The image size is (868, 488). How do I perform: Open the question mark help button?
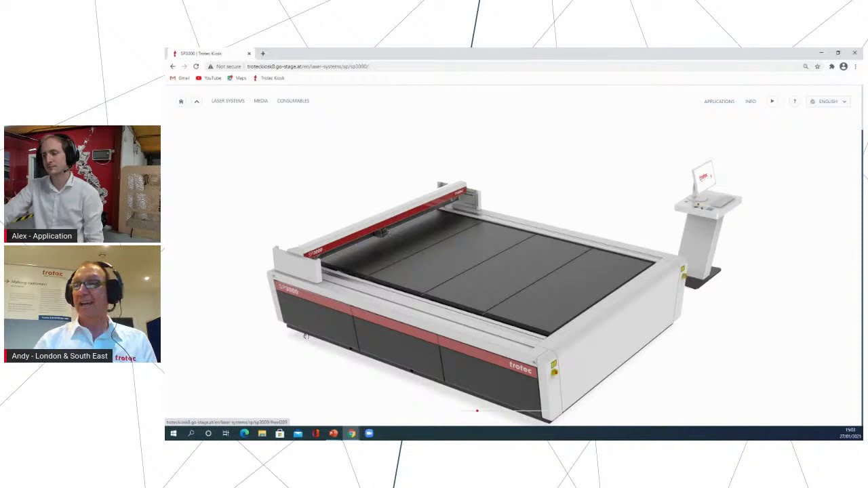pos(795,101)
